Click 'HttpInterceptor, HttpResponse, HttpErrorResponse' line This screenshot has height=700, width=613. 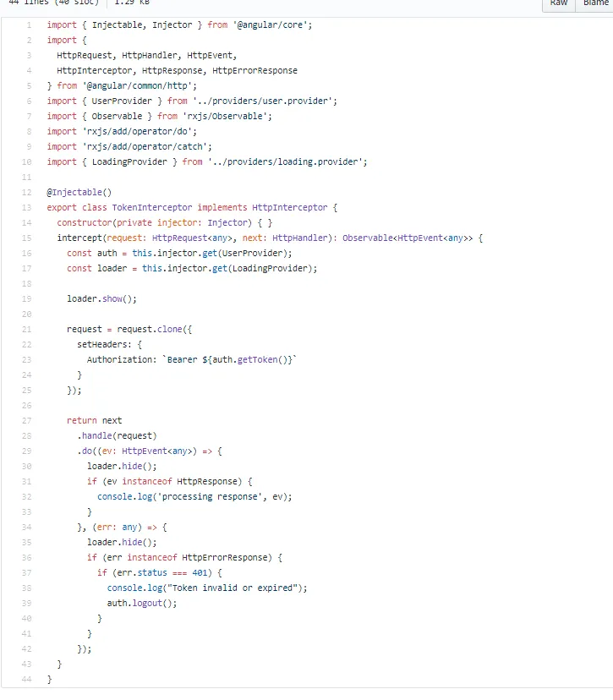(177, 70)
